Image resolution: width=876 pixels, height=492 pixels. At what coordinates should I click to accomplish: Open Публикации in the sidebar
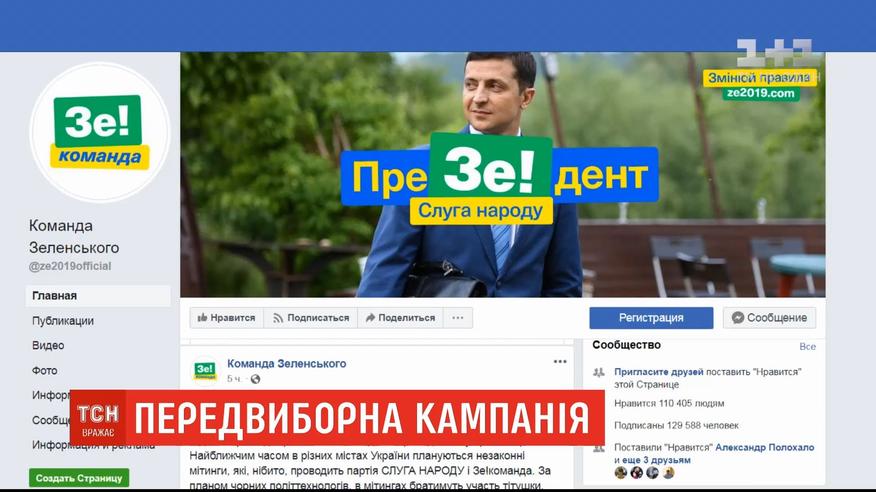click(x=63, y=321)
